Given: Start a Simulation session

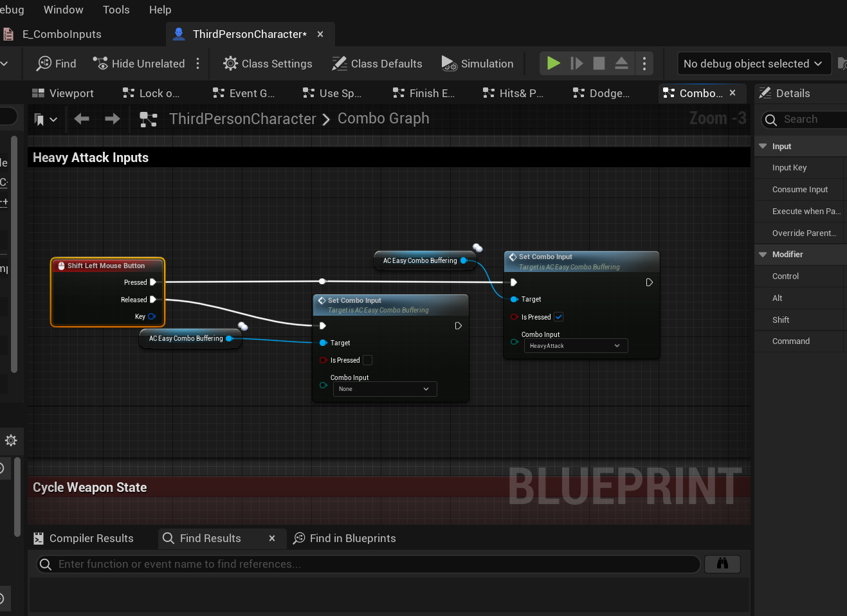Looking at the screenshot, I should pyautogui.click(x=478, y=63).
